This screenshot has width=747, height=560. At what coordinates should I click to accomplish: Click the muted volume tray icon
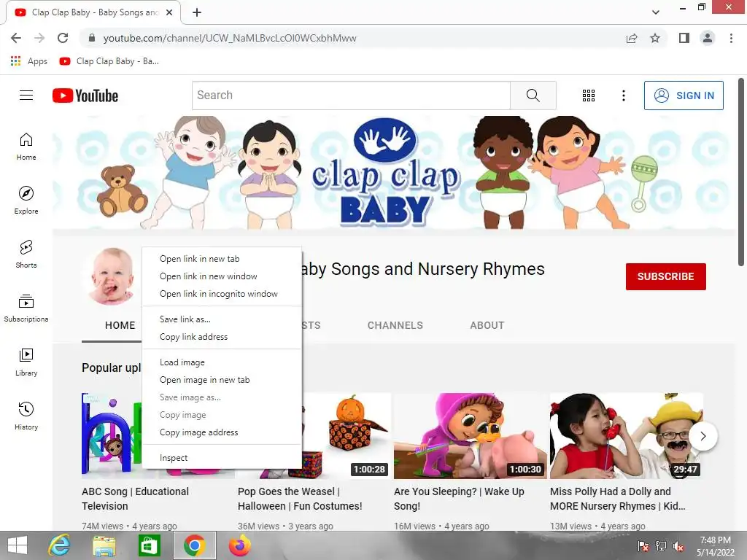678,546
